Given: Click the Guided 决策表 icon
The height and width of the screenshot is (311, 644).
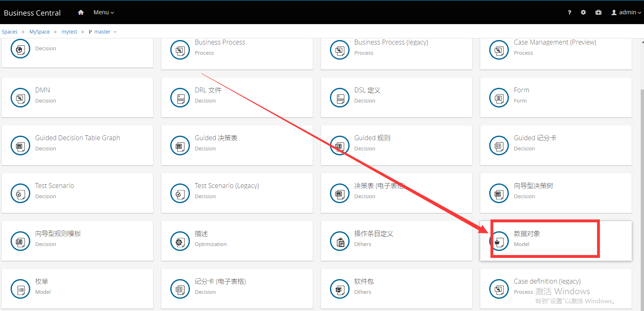Looking at the screenshot, I should pos(180,145).
